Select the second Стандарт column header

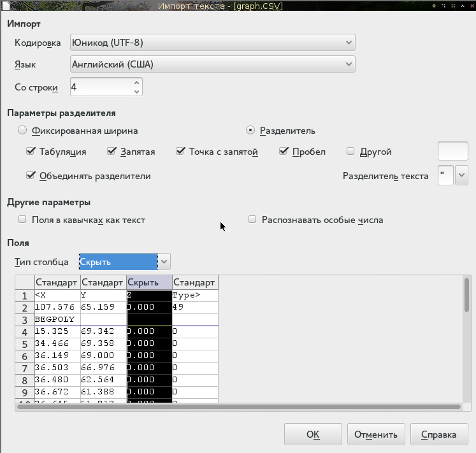click(x=103, y=282)
